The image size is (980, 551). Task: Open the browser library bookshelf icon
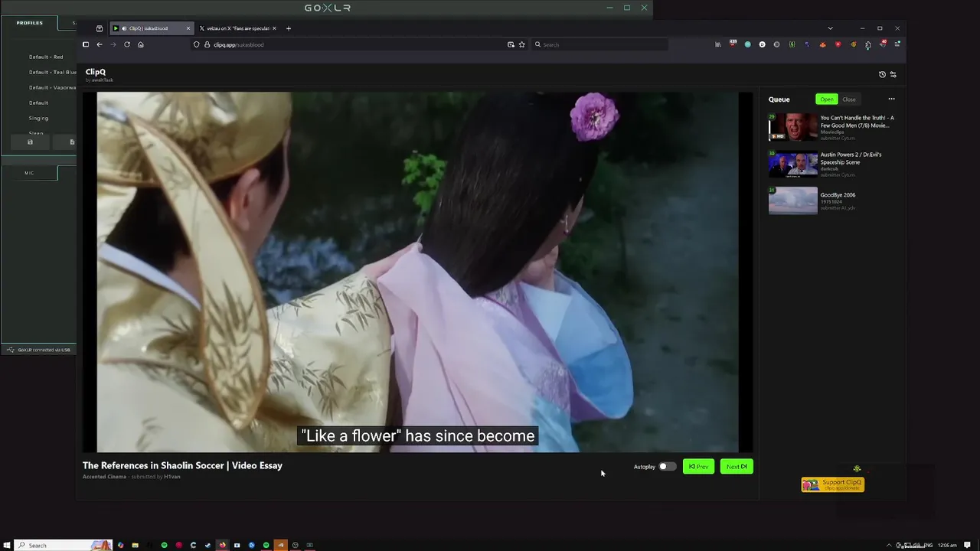(717, 44)
